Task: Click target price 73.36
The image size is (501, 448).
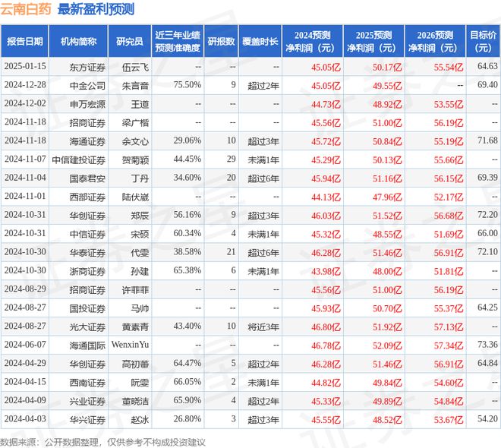Action: point(487,345)
